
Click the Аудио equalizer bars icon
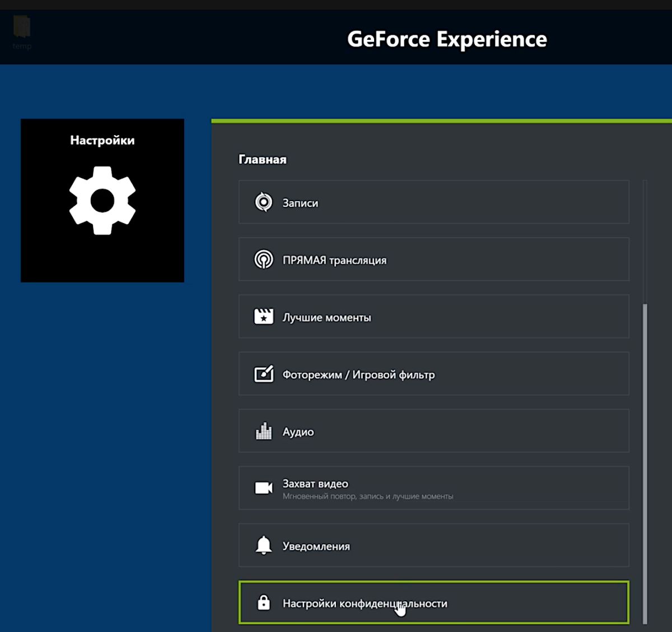pyautogui.click(x=264, y=431)
